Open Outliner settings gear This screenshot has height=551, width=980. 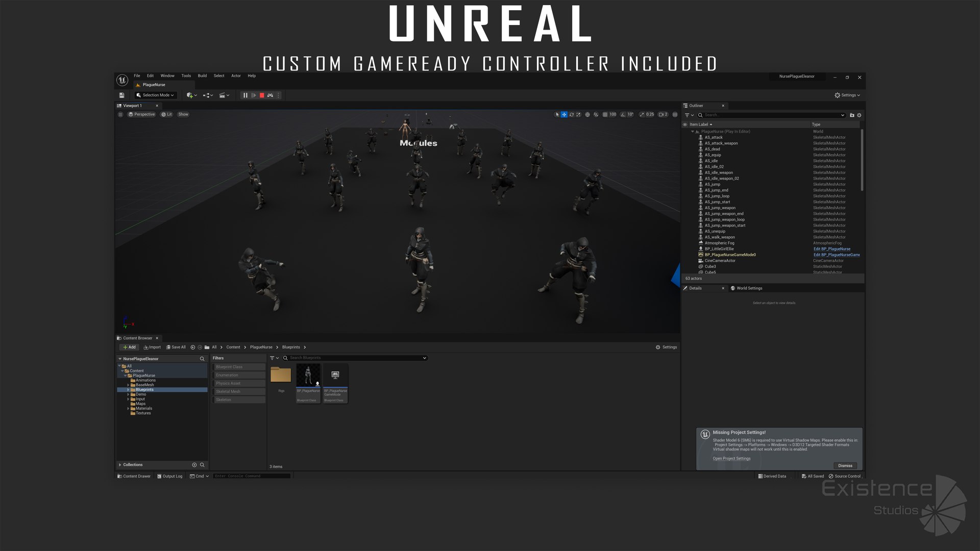(x=859, y=115)
